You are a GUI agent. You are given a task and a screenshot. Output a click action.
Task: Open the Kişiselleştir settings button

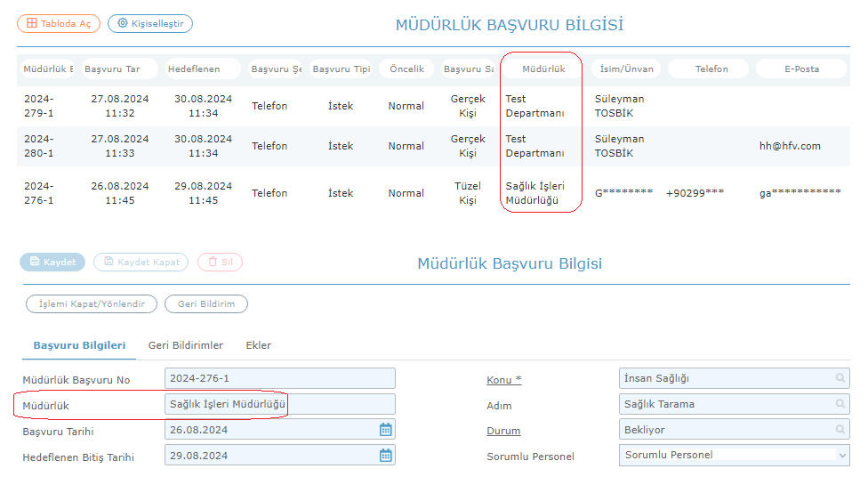pos(150,23)
